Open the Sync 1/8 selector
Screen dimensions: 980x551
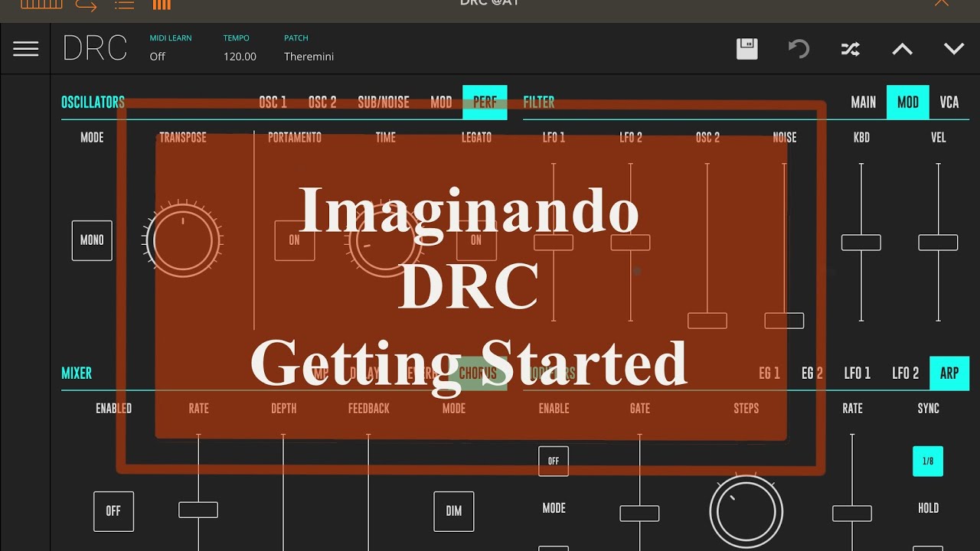pyautogui.click(x=928, y=461)
